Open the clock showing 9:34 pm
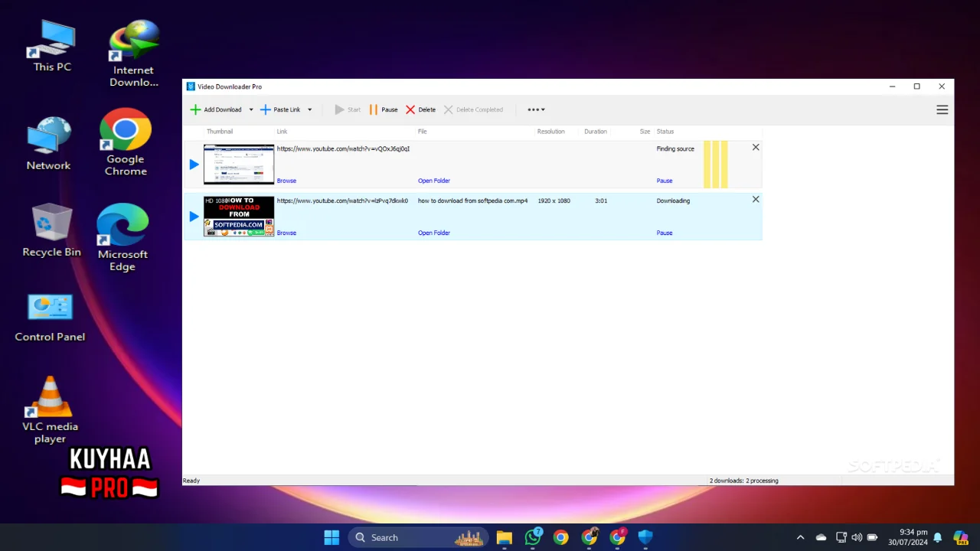 [908, 537]
